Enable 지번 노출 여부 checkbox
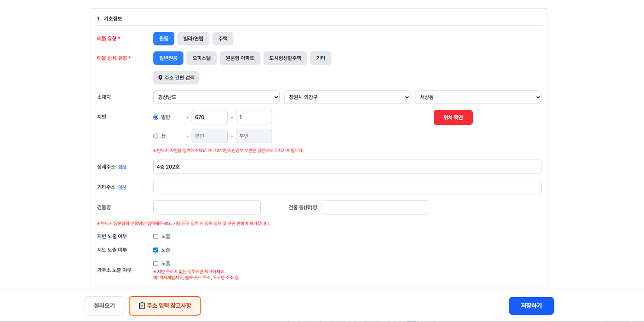 click(155, 236)
